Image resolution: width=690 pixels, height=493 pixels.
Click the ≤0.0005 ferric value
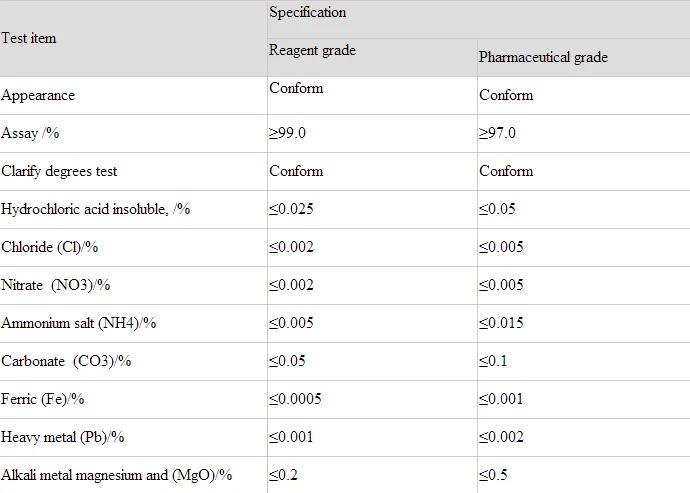[x=295, y=399]
